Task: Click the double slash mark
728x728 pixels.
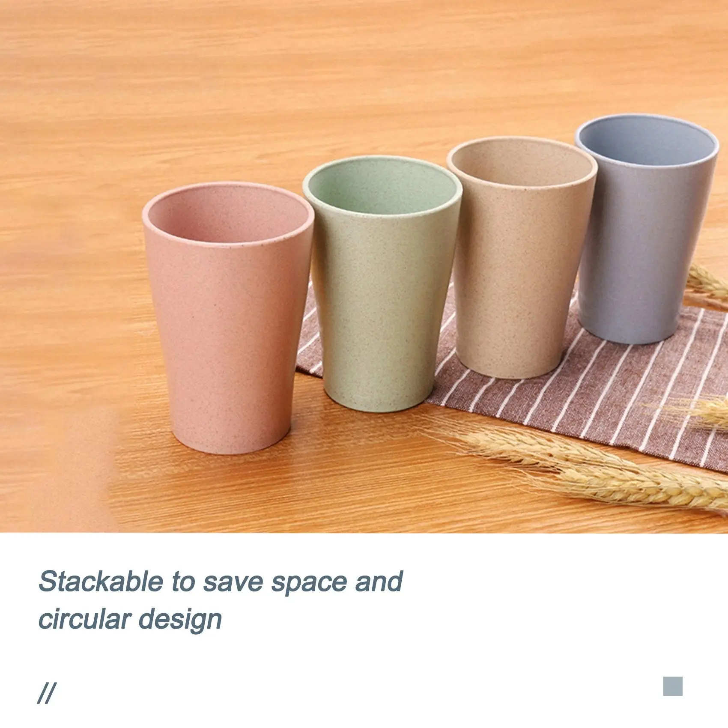Action: [46, 693]
